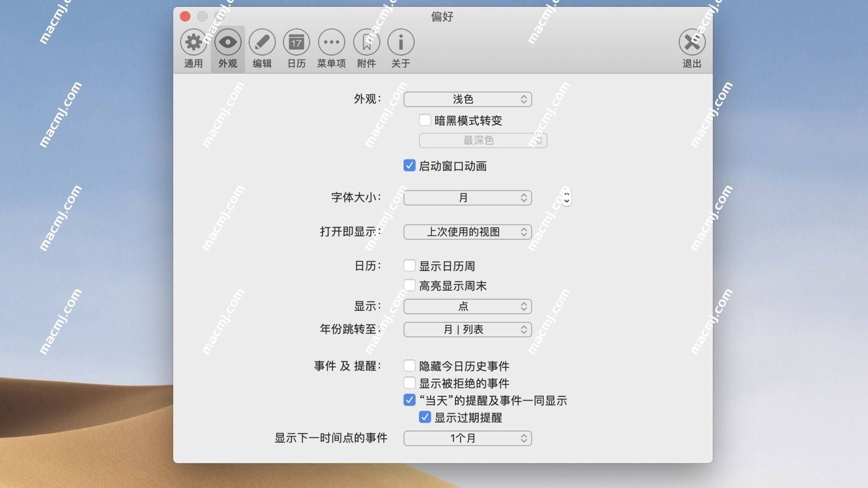Check 显示被拒绝的事件 option
This screenshot has width=868, height=488.
coord(410,383)
